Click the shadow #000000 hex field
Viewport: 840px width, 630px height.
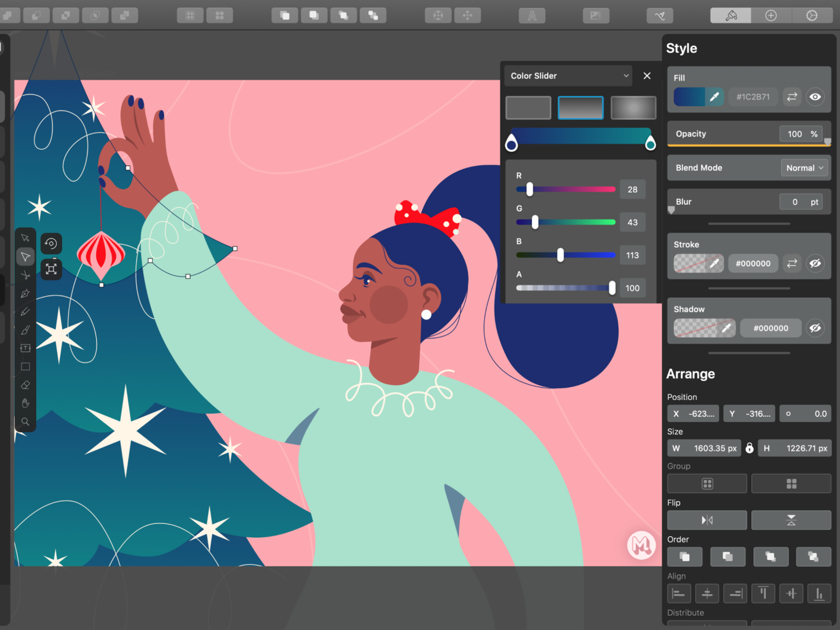coord(771,328)
